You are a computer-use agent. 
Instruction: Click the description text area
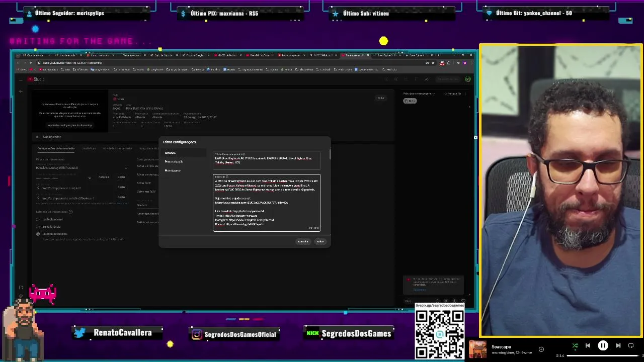click(x=267, y=203)
